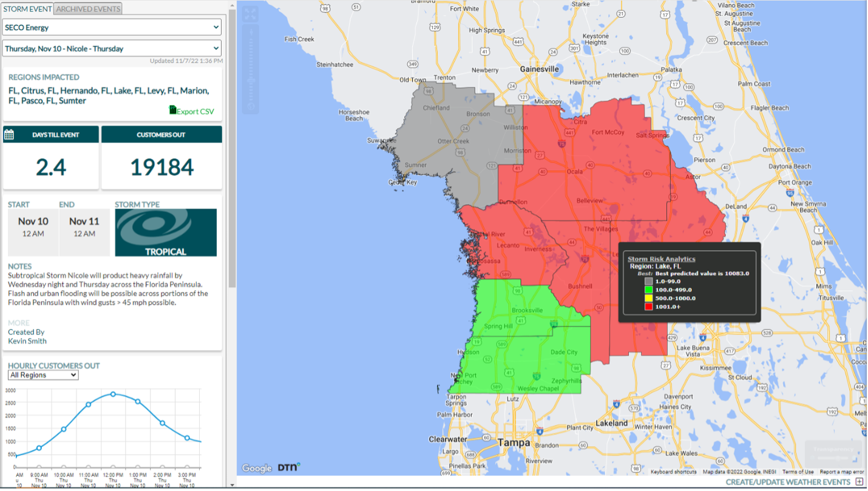Click the 1:00 PM chart data point
This screenshot has width=868, height=491.
point(138,401)
